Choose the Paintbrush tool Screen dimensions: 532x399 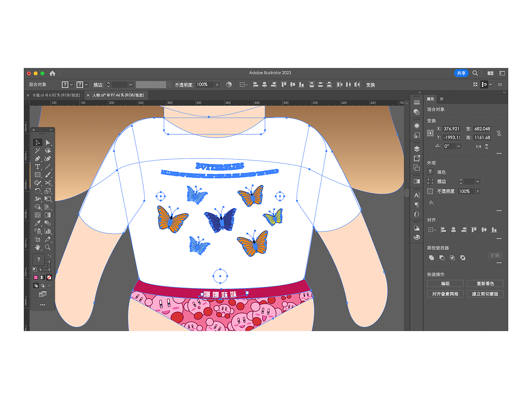click(48, 175)
